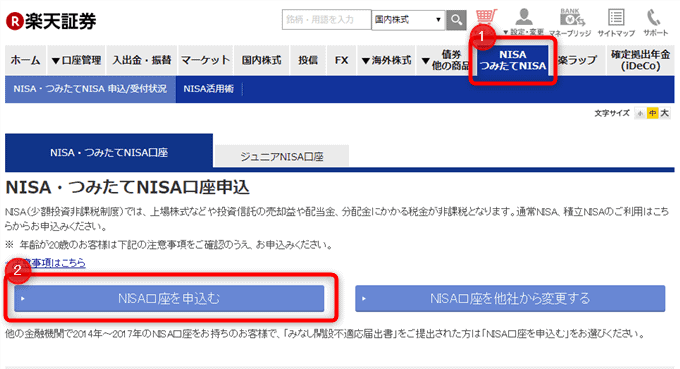Click the NISA口座を申込む button
The width and height of the screenshot is (680, 369).
[x=169, y=298]
